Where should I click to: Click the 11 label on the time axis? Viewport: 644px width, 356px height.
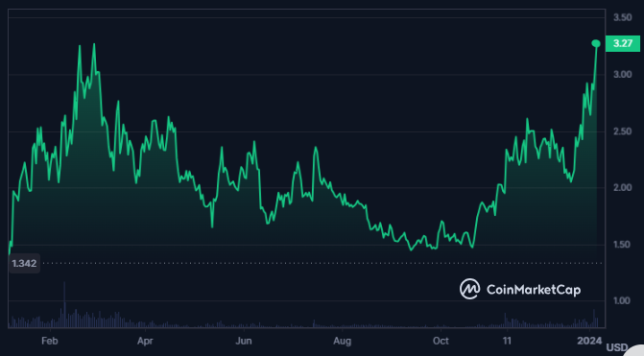click(x=507, y=342)
